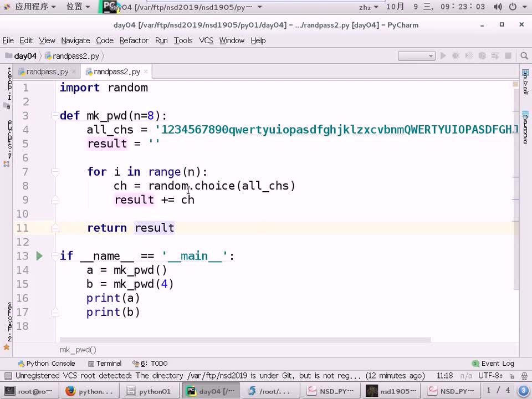Click the Stop square toolbar icon
Screen dimensions: 532x399
click(x=508, y=55)
